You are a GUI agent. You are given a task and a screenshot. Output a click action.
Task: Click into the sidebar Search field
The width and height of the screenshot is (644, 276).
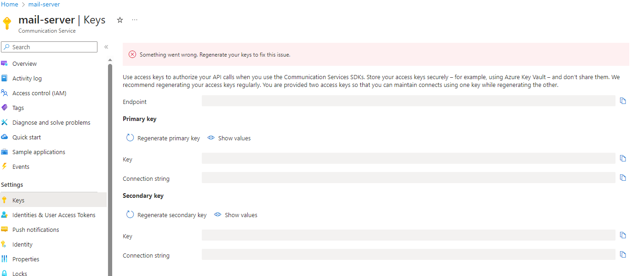point(49,47)
